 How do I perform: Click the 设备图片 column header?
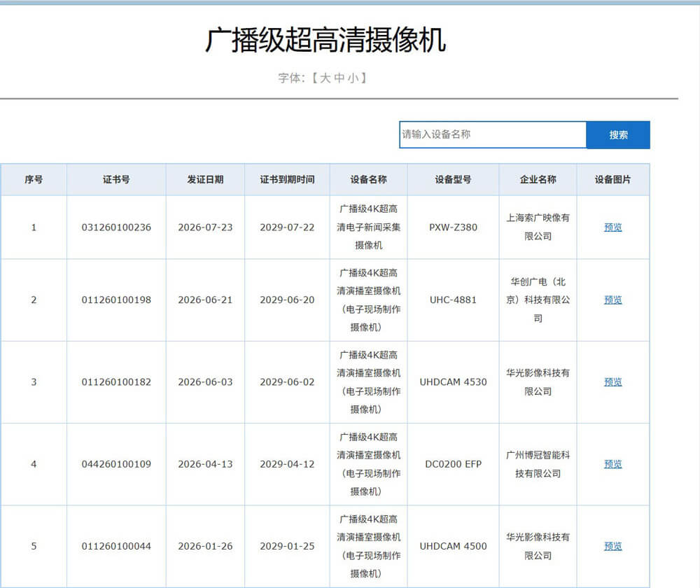[612, 179]
